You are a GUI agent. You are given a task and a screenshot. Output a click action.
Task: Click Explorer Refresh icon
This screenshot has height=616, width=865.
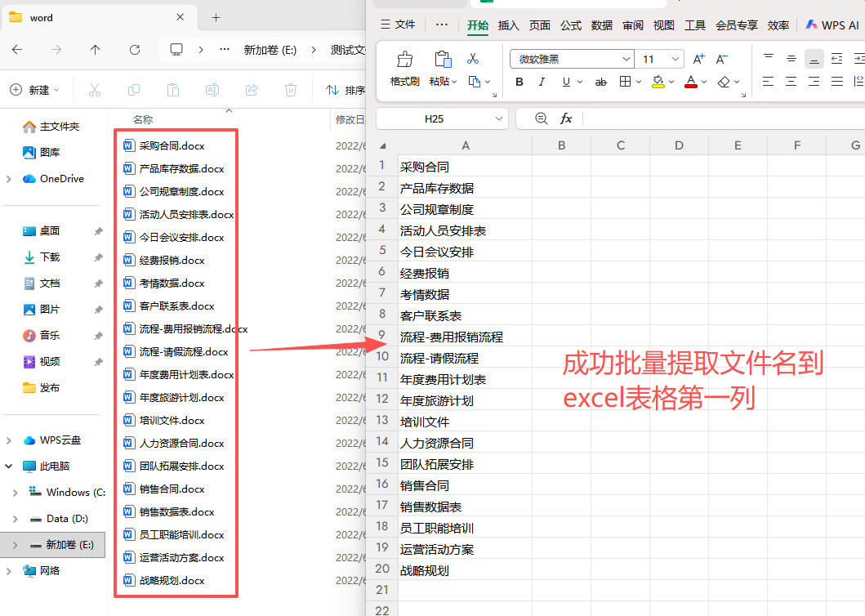(x=135, y=50)
